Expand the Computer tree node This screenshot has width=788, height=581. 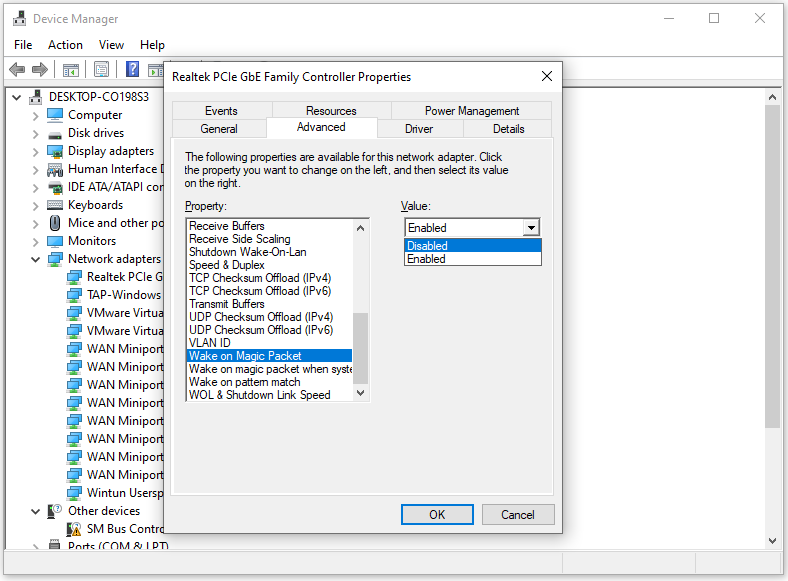tap(35, 116)
